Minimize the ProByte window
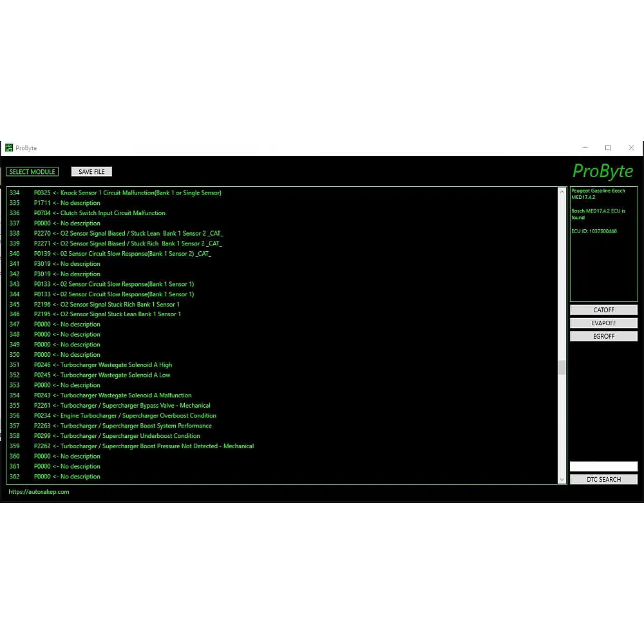 [583, 147]
